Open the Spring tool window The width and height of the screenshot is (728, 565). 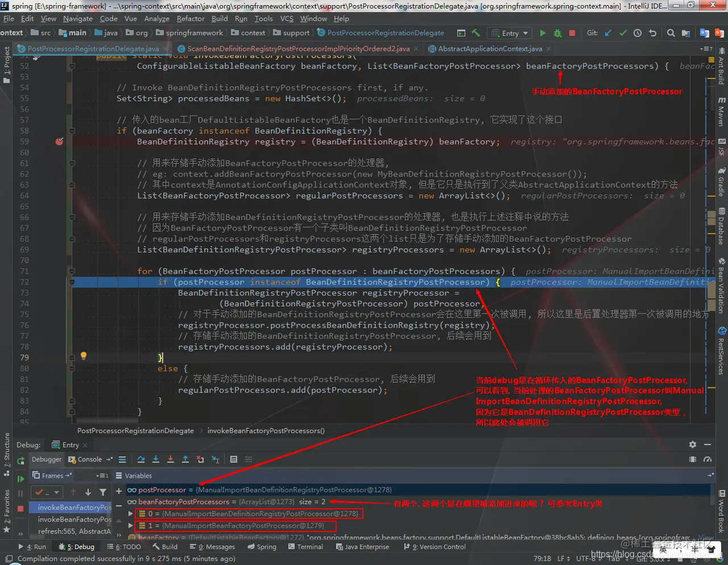point(262,547)
